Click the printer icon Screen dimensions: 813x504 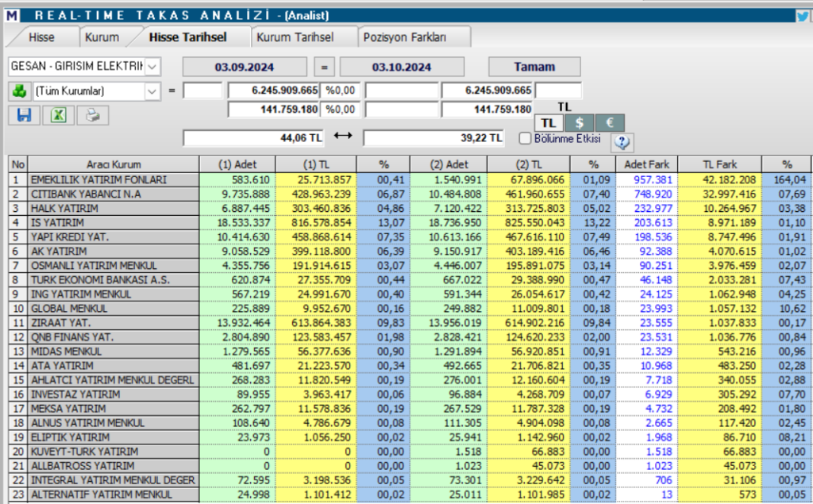92,115
